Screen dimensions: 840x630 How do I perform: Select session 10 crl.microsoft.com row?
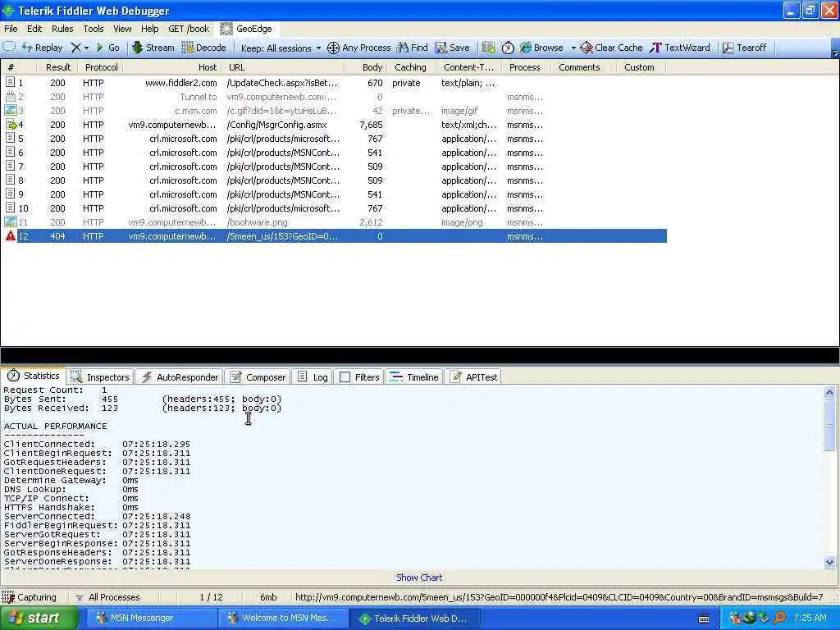(x=334, y=208)
